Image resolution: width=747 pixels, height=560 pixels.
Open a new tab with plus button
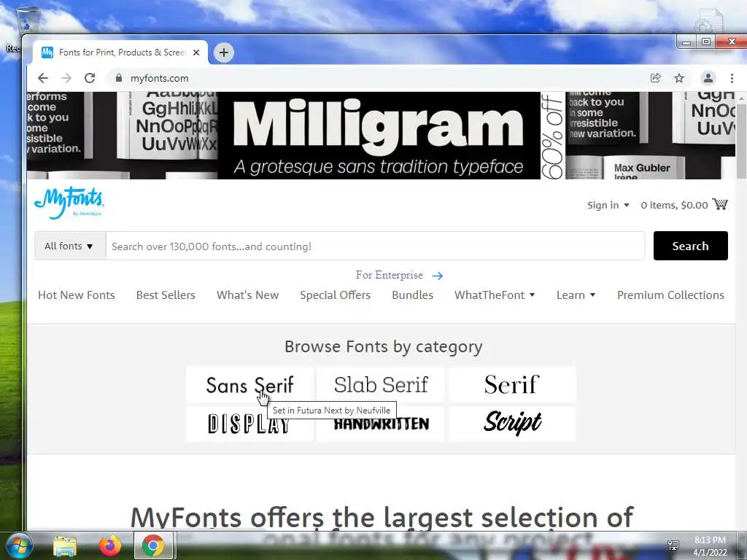click(x=223, y=52)
